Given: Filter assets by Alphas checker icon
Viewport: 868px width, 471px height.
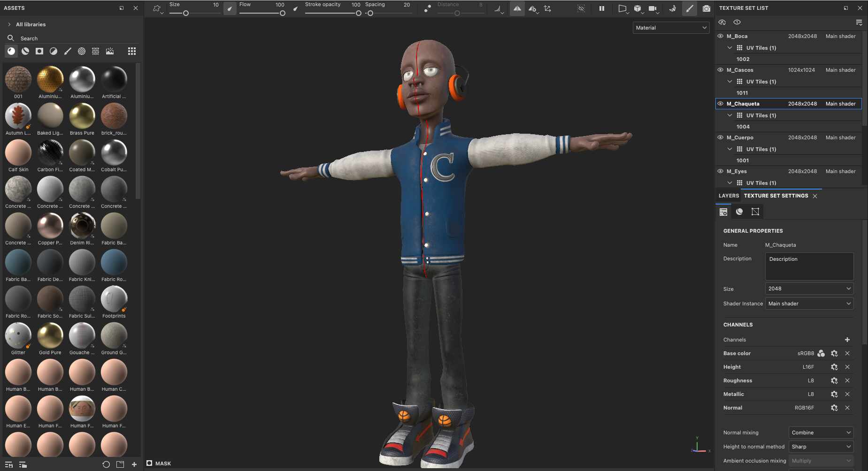Looking at the screenshot, I should [x=82, y=51].
